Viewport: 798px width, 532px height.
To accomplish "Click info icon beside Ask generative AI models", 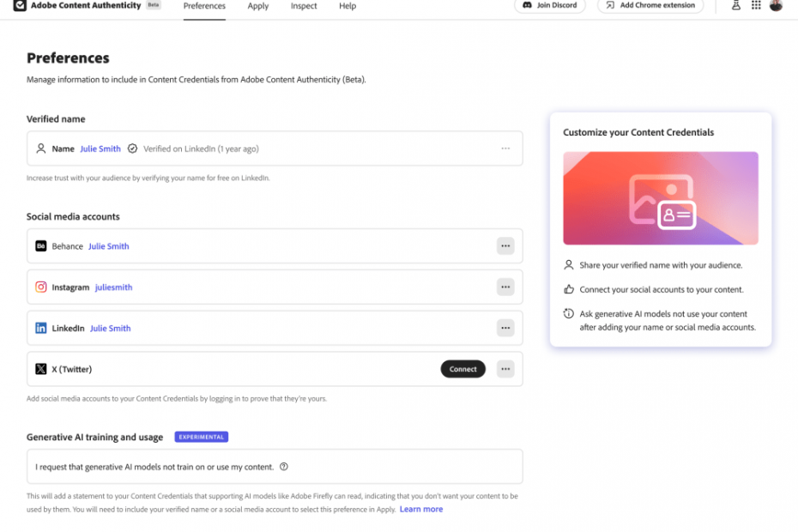I will (569, 313).
